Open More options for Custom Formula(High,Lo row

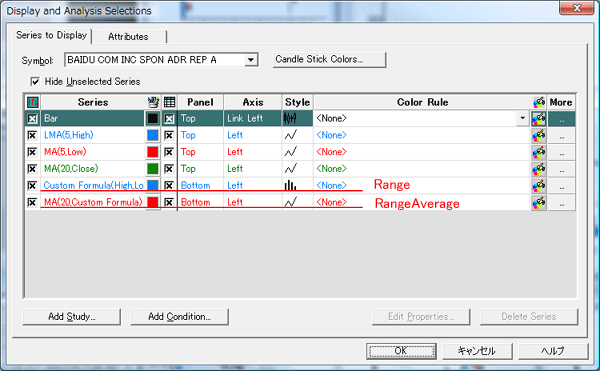click(562, 186)
